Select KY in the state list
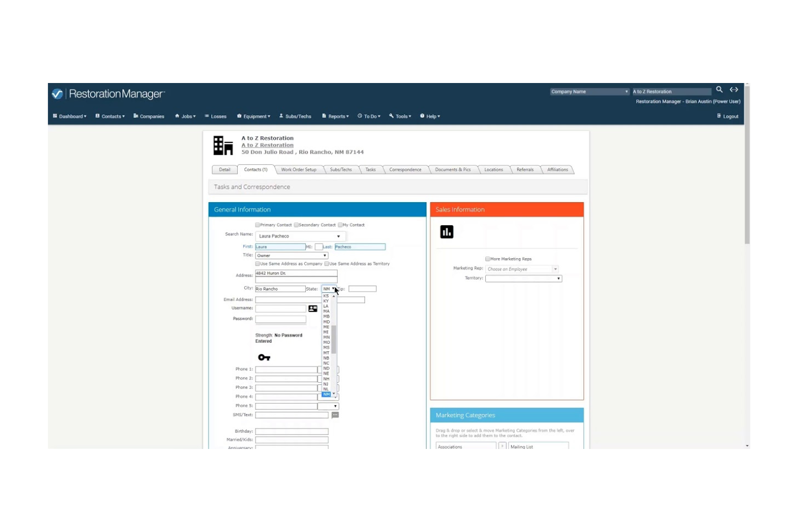 tap(326, 301)
